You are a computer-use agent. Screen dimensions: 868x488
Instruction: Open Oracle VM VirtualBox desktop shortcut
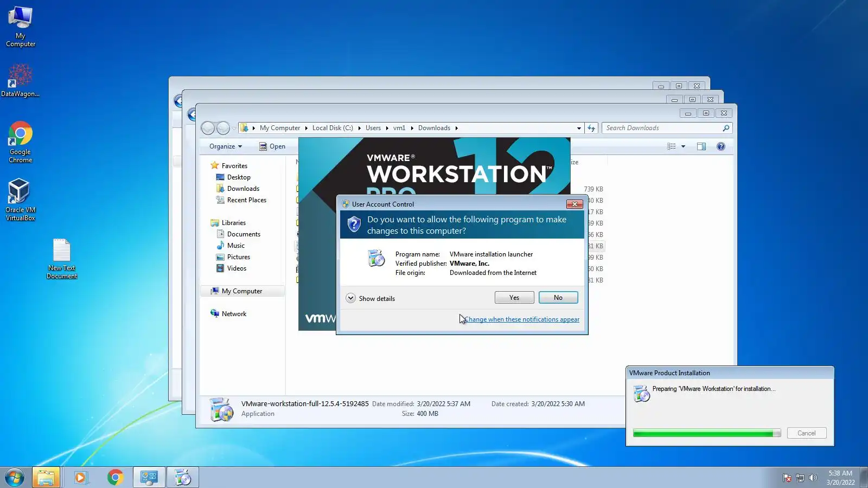pyautogui.click(x=20, y=200)
